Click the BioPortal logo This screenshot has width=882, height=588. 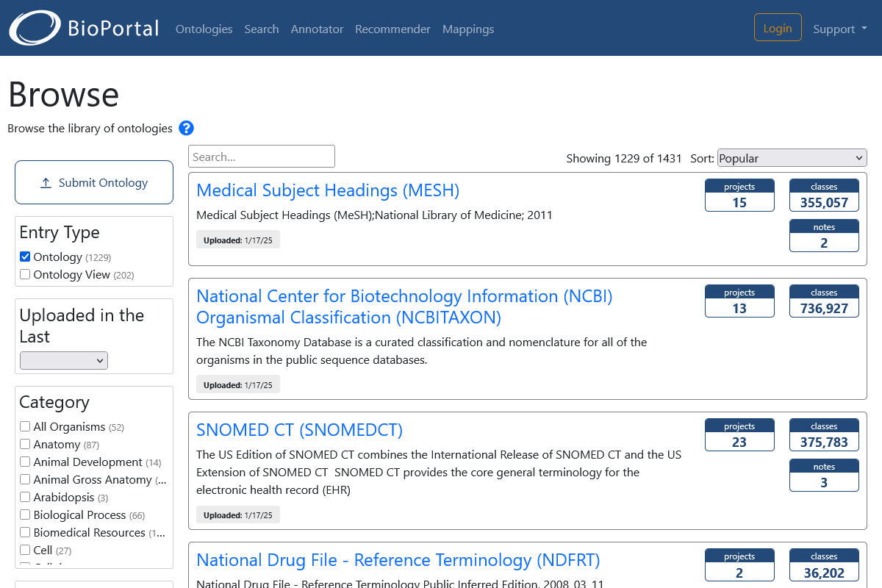82,28
